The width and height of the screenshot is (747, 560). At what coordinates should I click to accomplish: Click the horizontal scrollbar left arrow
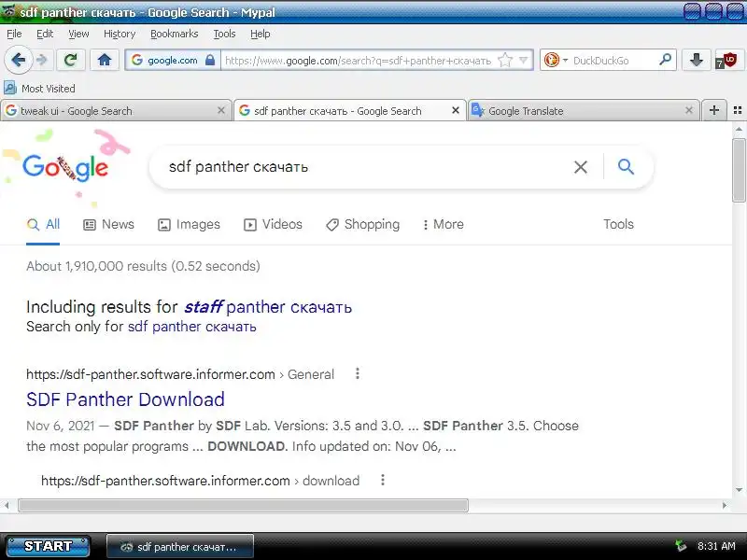[x=7, y=505]
